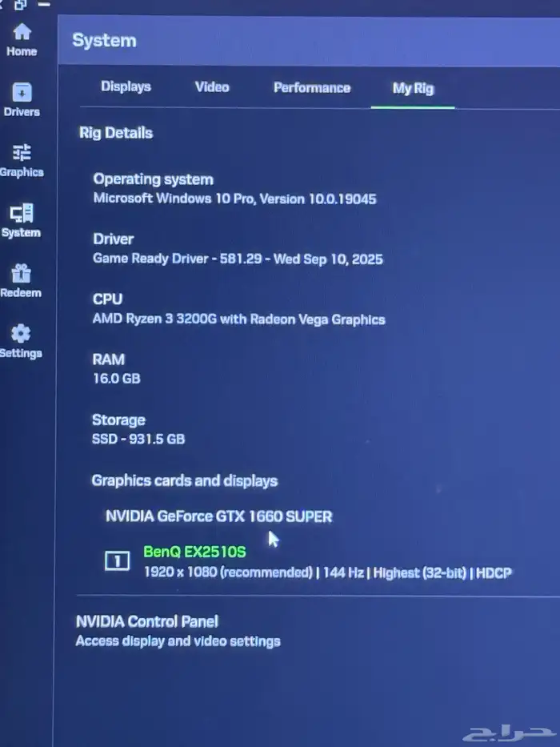Go to the Home section in sidebar
The height and width of the screenshot is (747, 560).
coord(22,33)
